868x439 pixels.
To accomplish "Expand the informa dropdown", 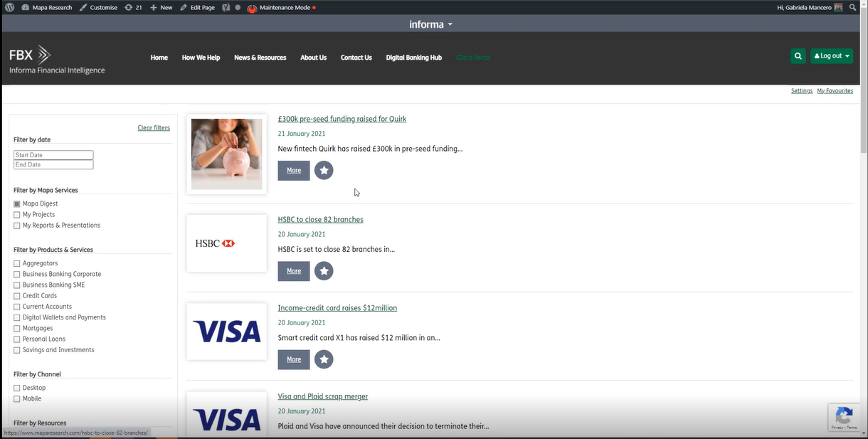I will [431, 24].
